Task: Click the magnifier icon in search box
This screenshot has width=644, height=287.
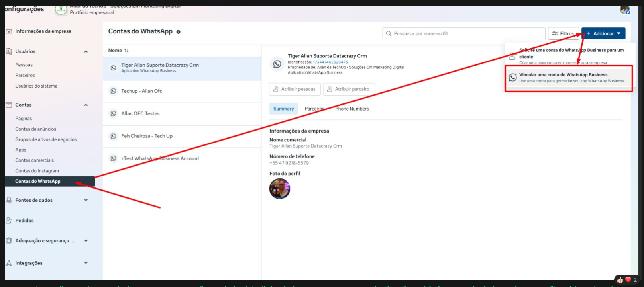Action: 389,34
